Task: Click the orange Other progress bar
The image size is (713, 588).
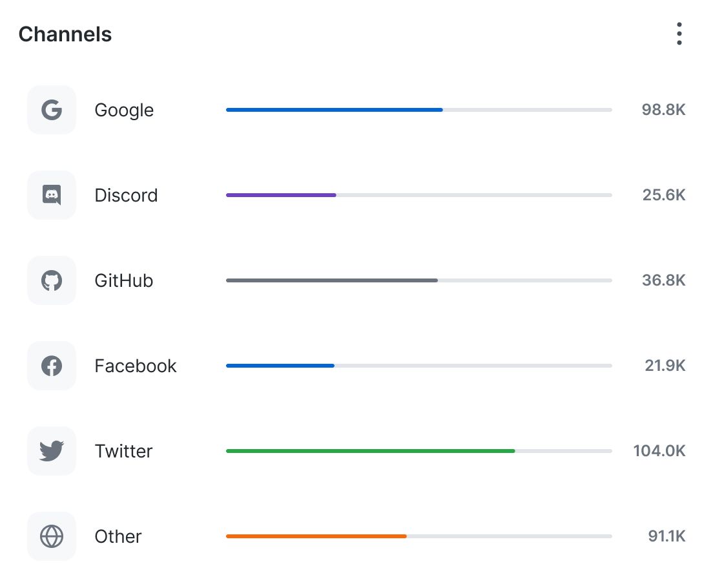Action: (316, 536)
